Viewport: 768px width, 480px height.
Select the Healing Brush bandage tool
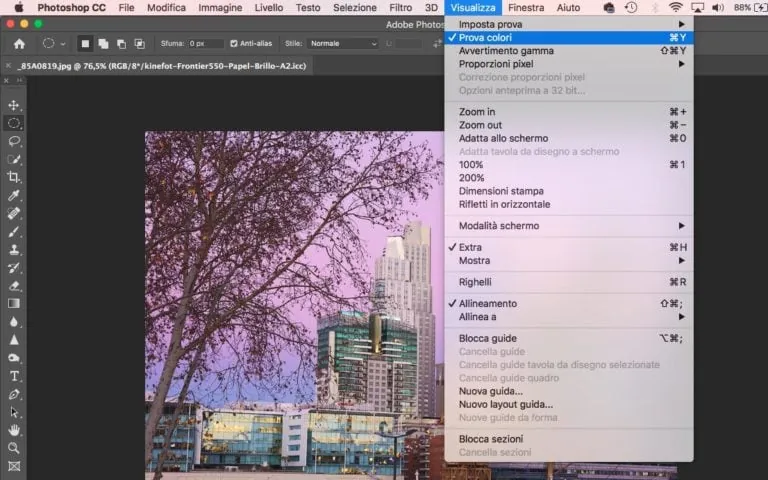point(14,214)
